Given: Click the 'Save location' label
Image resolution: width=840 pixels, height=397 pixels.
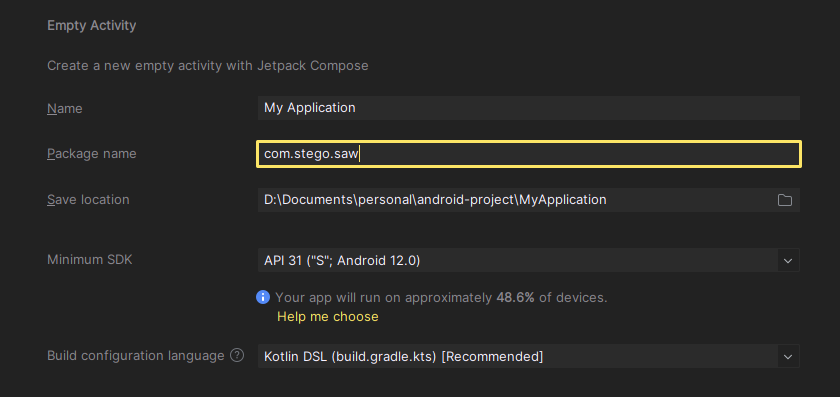Looking at the screenshot, I should tap(88, 199).
